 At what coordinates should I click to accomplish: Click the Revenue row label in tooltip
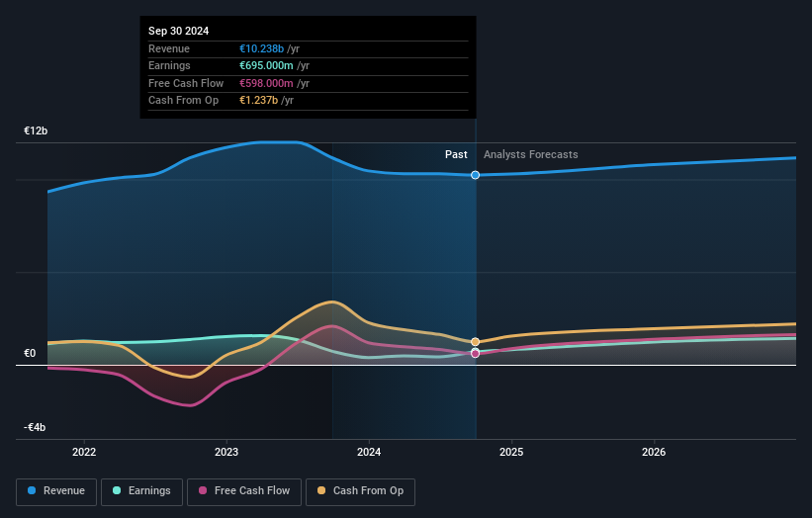pos(169,48)
